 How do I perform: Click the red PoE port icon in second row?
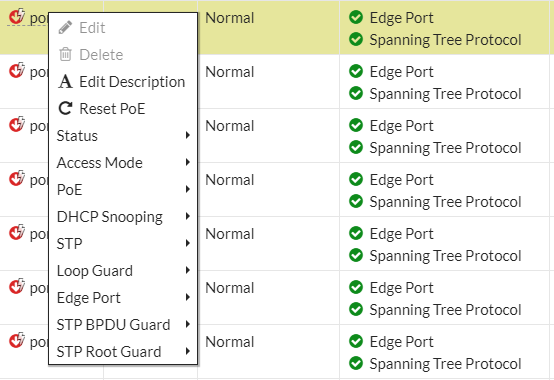click(x=17, y=70)
